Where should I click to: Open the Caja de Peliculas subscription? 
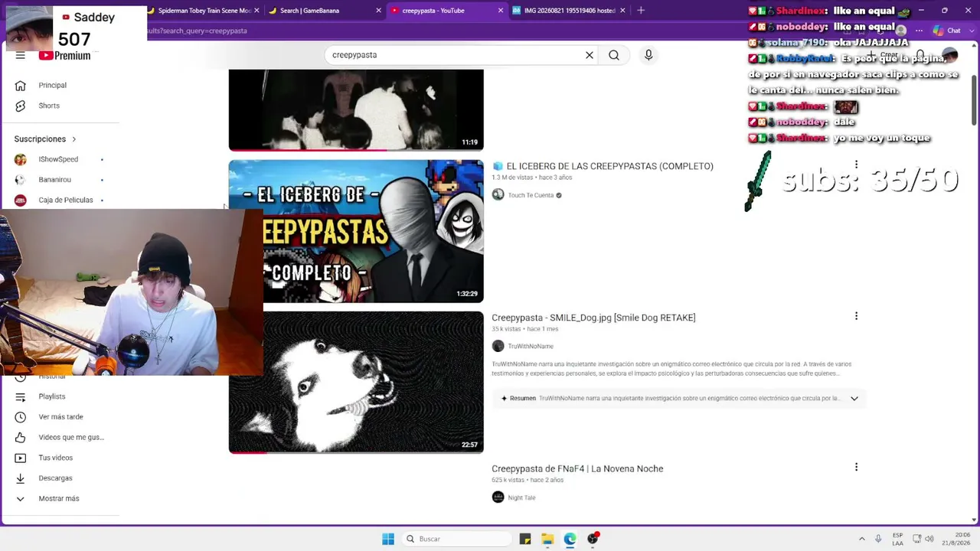(66, 200)
